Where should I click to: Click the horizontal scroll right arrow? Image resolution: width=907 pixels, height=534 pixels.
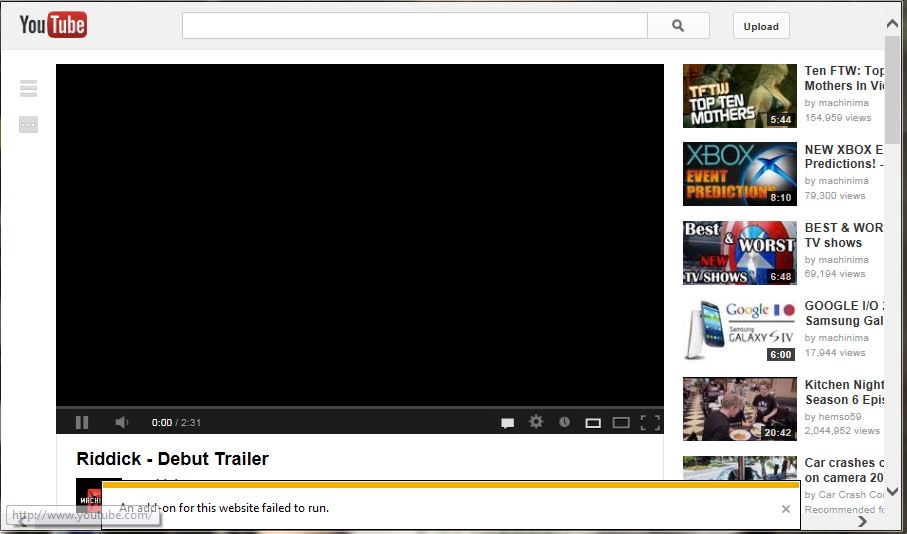click(x=862, y=521)
